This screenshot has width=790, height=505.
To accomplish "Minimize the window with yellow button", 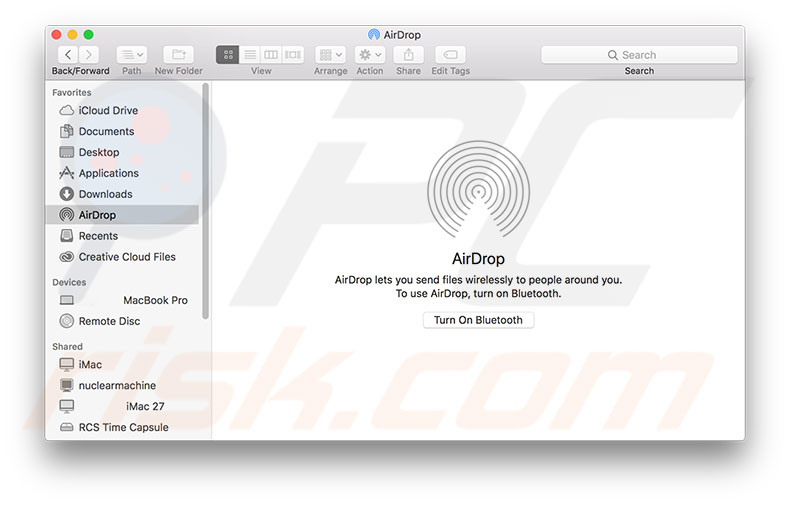I will point(73,34).
